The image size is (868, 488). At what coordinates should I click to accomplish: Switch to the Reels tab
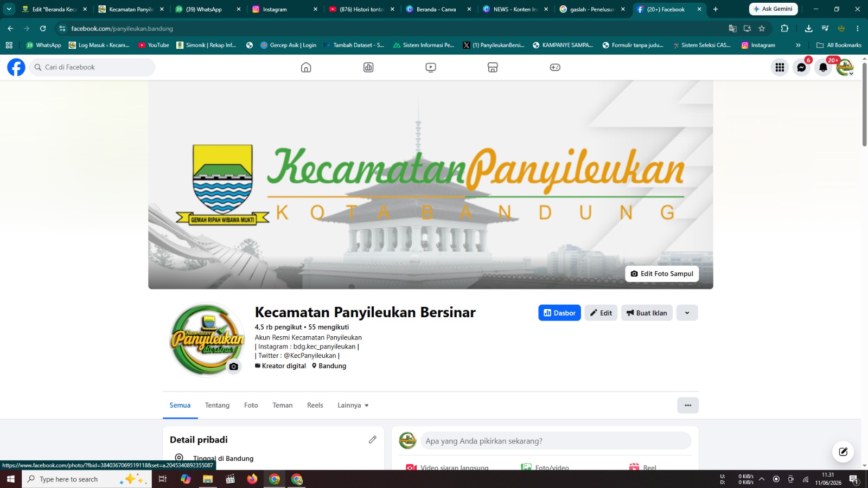(x=315, y=405)
